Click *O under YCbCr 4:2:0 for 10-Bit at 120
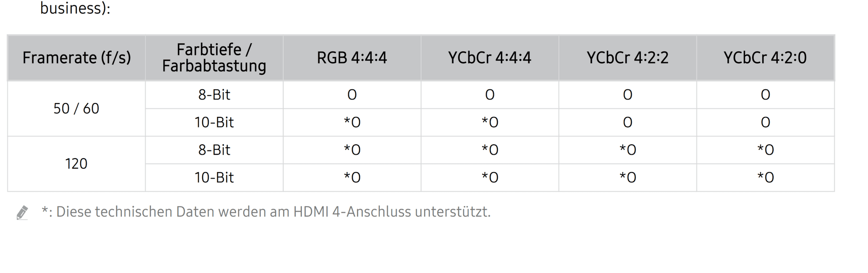This screenshot has width=868, height=273. (765, 178)
